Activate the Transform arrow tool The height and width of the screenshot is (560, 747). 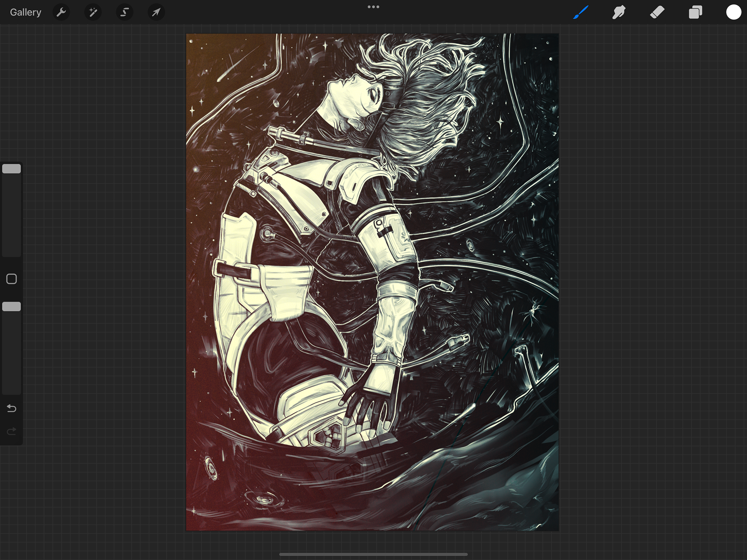click(156, 12)
